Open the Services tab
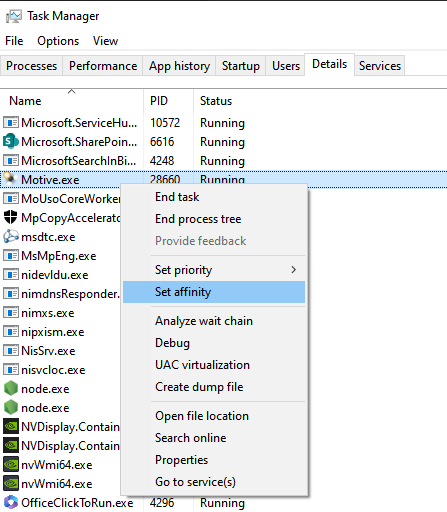Viewport: 447px width, 512px height. pyautogui.click(x=380, y=66)
